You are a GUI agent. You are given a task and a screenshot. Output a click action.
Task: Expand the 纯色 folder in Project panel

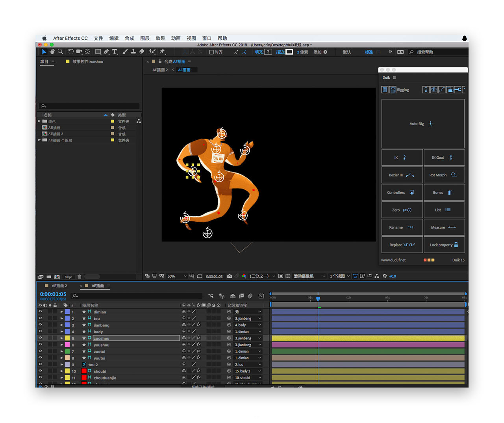[39, 121]
